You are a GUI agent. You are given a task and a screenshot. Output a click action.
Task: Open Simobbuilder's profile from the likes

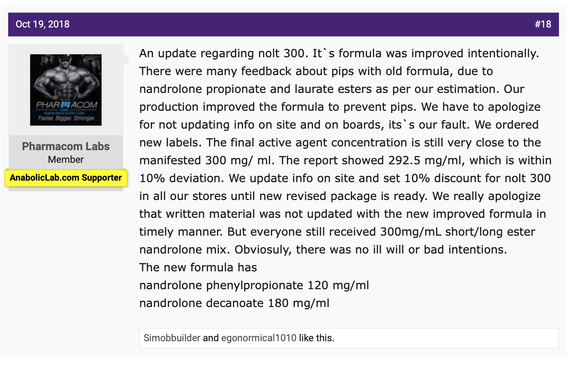coord(172,338)
